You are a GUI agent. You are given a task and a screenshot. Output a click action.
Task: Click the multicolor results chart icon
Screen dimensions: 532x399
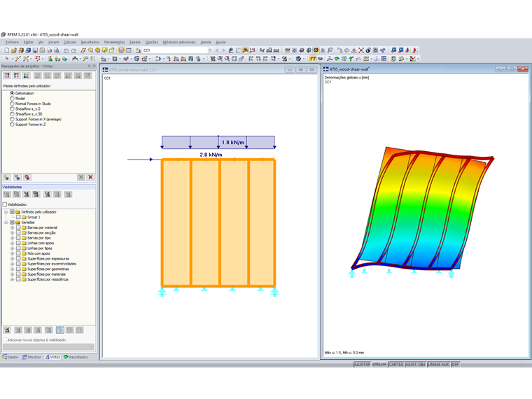pos(412,59)
